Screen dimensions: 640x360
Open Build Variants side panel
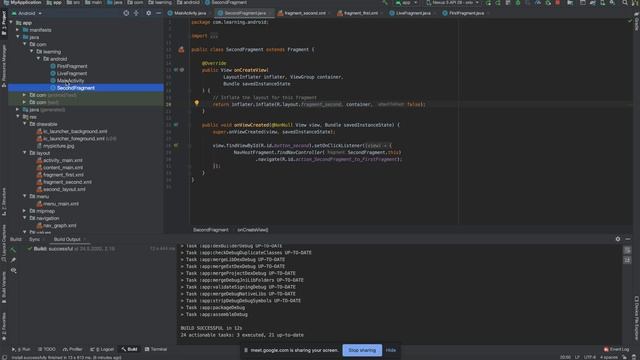4,286
